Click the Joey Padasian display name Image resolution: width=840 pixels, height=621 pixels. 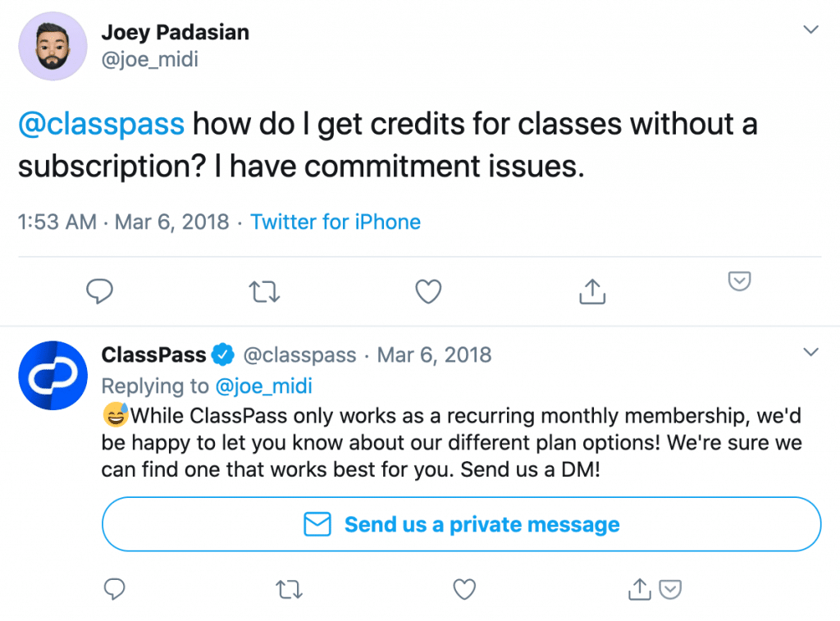175,33
